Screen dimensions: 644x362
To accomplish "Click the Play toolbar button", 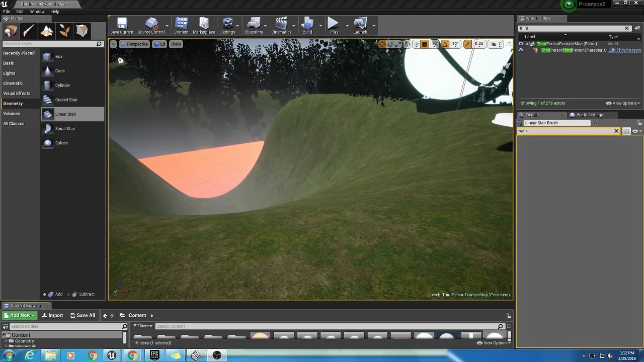I will pyautogui.click(x=334, y=26).
